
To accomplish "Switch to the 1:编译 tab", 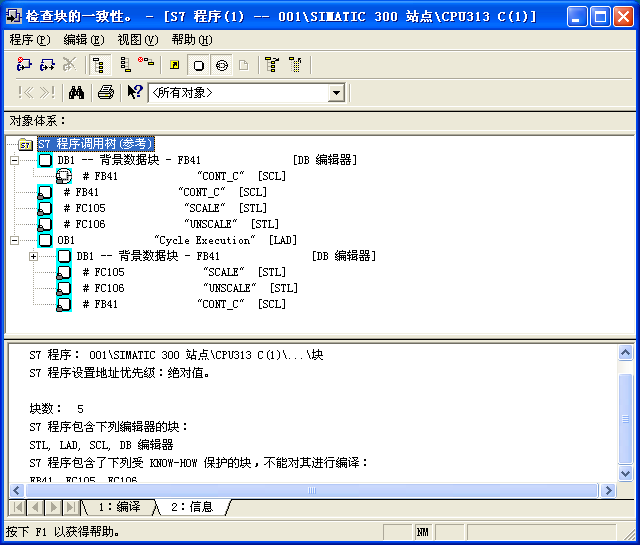I will click(119, 507).
